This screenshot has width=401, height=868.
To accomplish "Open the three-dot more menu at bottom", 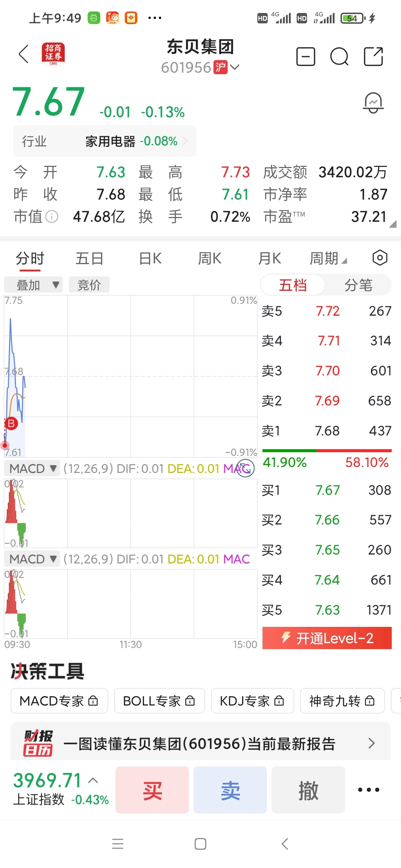I will (x=368, y=790).
